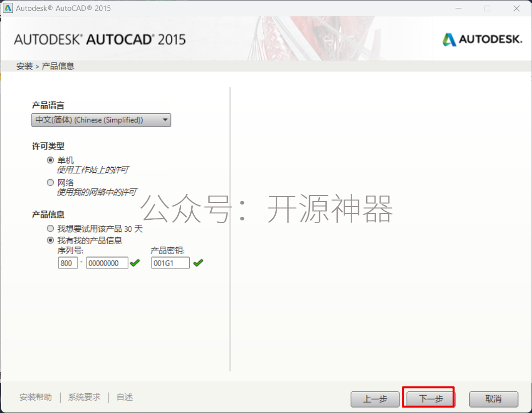Click the serial number green checkmark
532x413 pixels.
tap(135, 263)
